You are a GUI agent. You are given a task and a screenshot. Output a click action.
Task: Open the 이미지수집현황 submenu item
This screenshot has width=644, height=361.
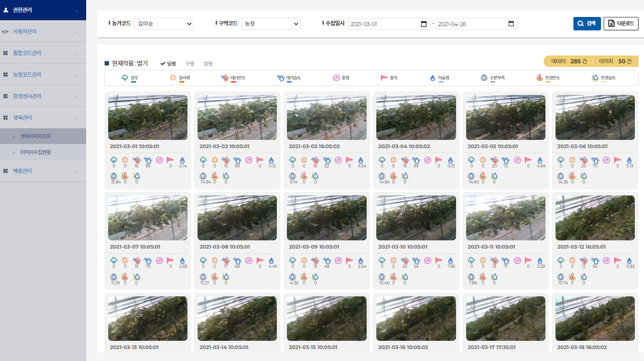point(36,152)
